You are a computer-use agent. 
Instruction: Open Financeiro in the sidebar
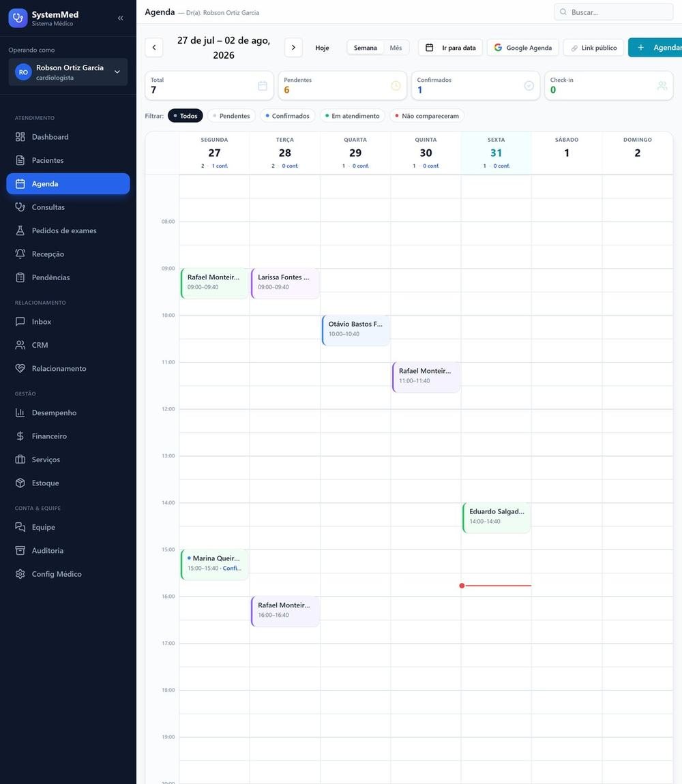68,436
